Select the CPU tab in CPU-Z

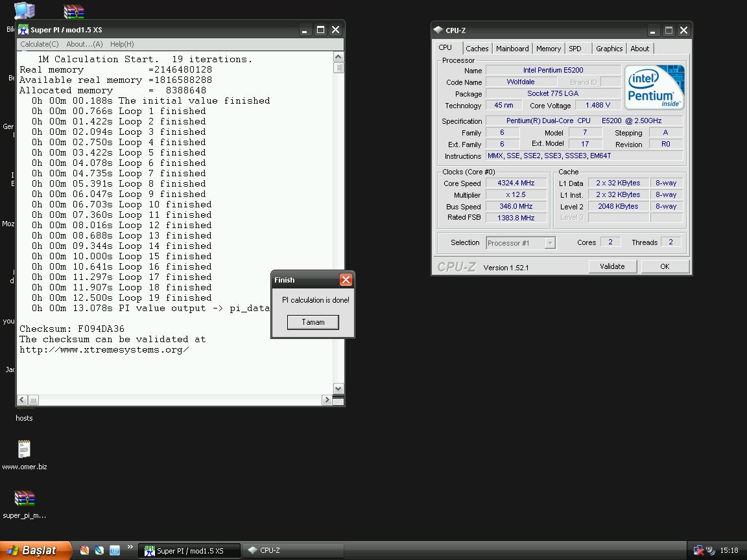tap(445, 47)
